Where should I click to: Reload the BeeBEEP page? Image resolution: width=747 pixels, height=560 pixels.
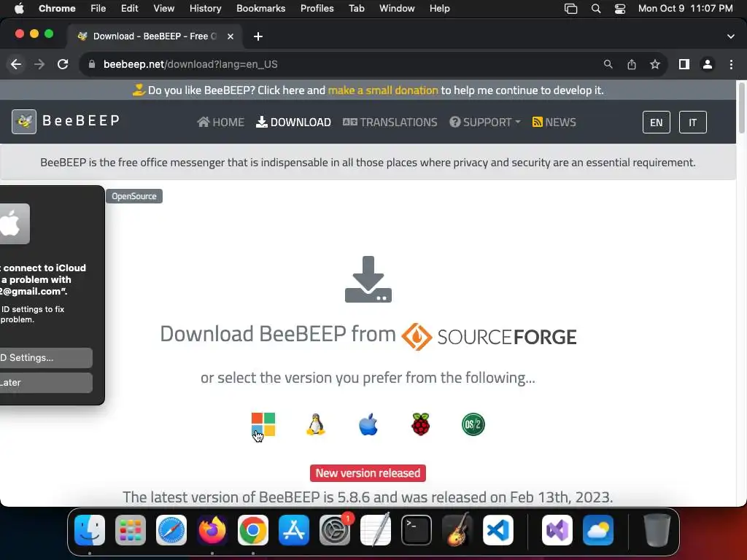[63, 64]
